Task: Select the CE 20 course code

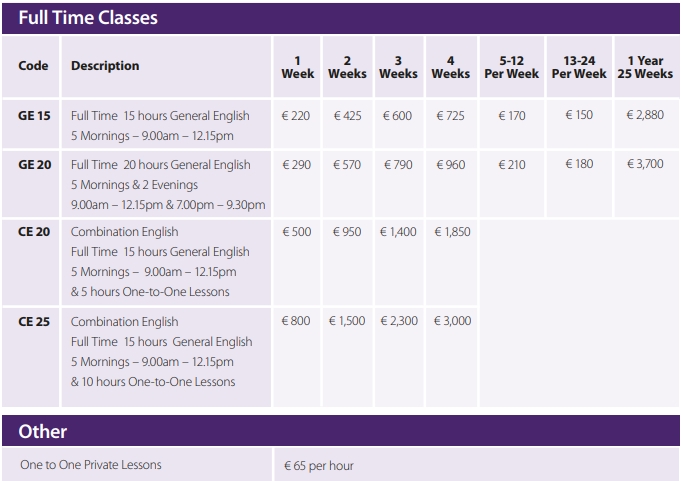Action: click(x=34, y=231)
